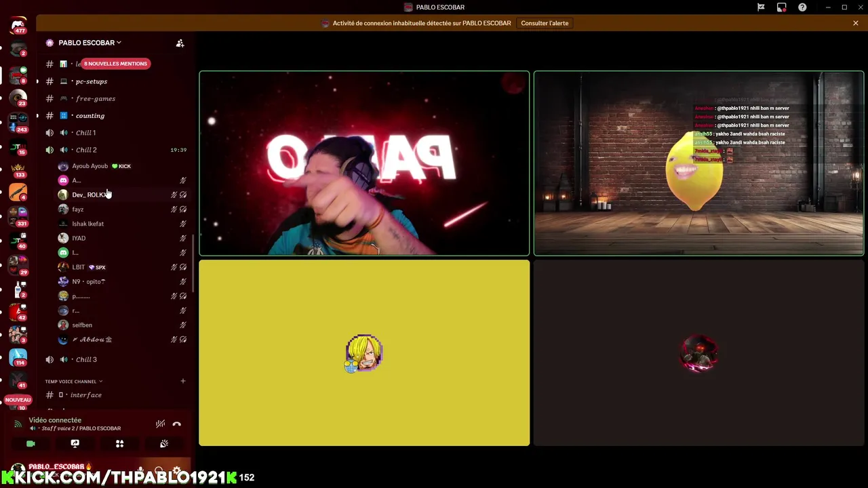Open direct messages icon with 477 badge
This screenshot has width=868, height=488.
18,25
